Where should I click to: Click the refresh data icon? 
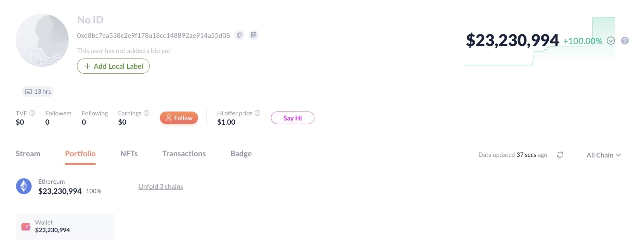pos(560,155)
